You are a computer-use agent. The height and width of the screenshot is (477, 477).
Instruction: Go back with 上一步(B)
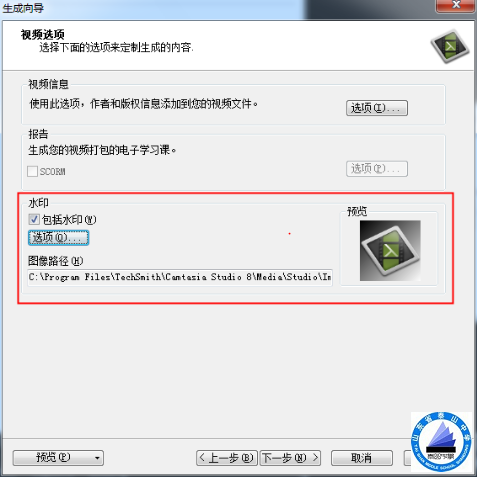227,458
